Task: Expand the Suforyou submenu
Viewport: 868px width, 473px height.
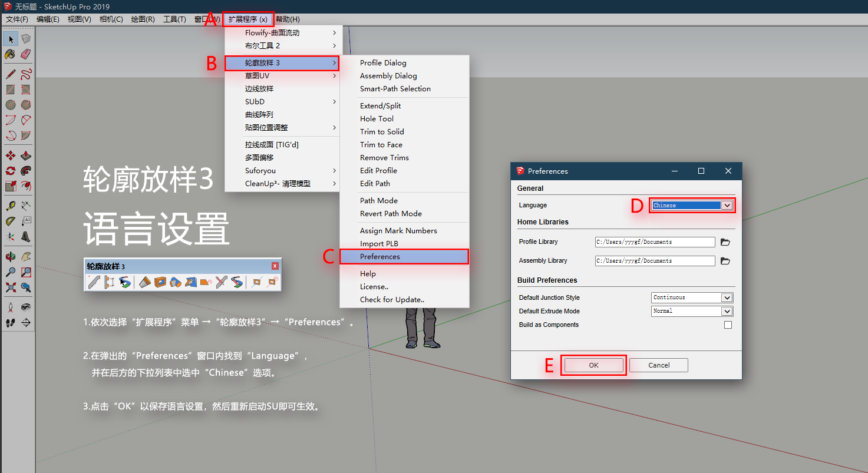Action: tap(282, 171)
